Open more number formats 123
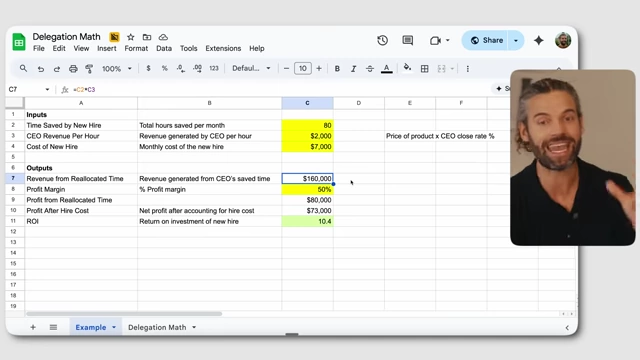The image size is (640, 360). tap(214, 69)
